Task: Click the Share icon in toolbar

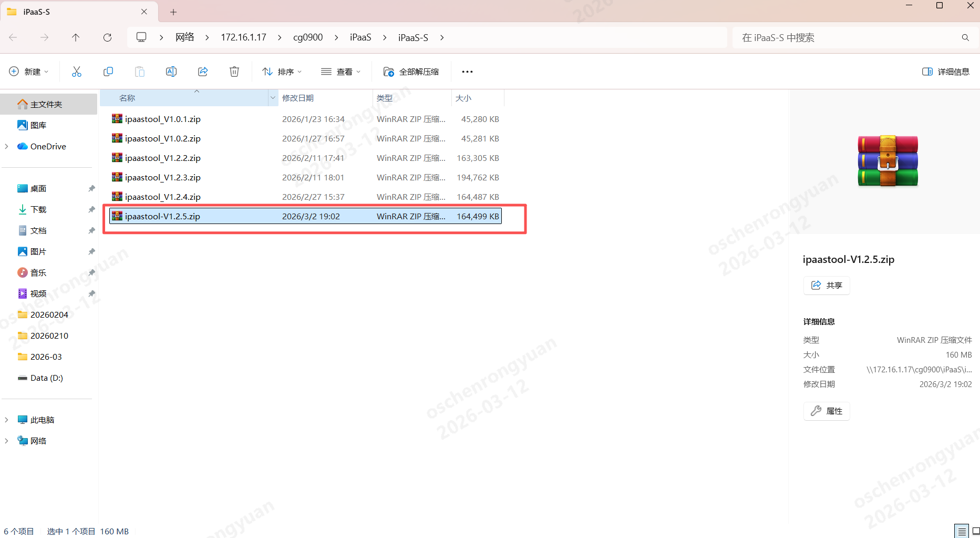Action: [x=203, y=72]
